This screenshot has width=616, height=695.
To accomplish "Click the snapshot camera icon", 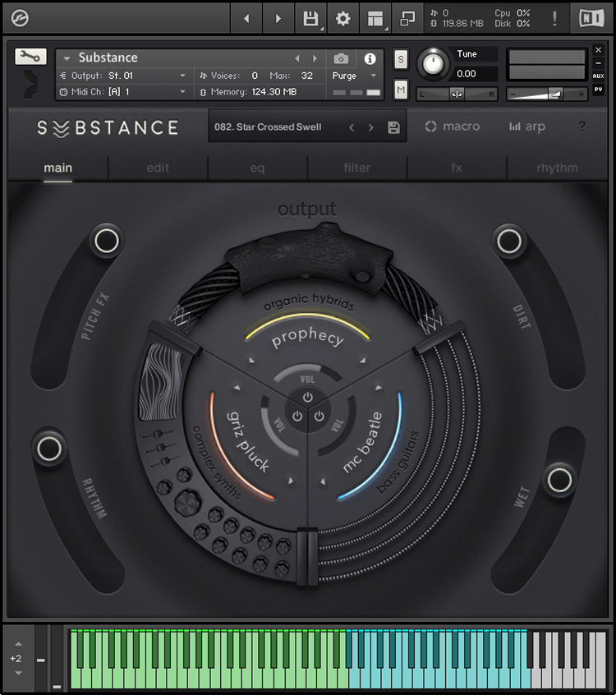I will (x=341, y=58).
